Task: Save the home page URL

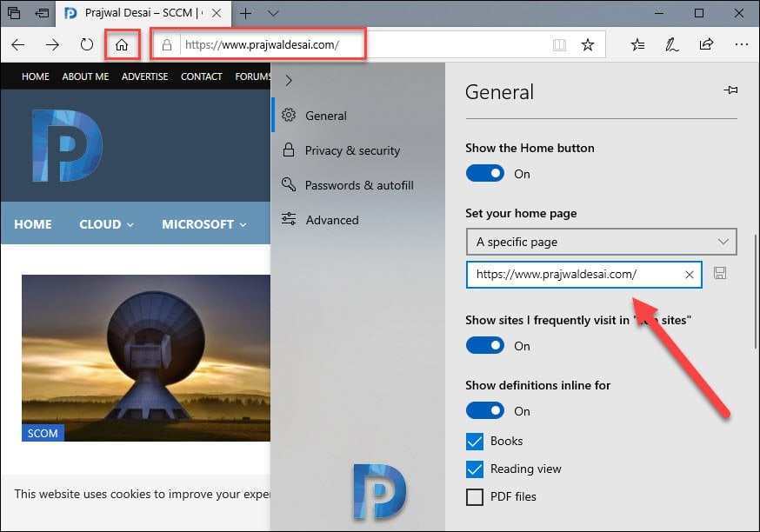Action: pyautogui.click(x=720, y=273)
